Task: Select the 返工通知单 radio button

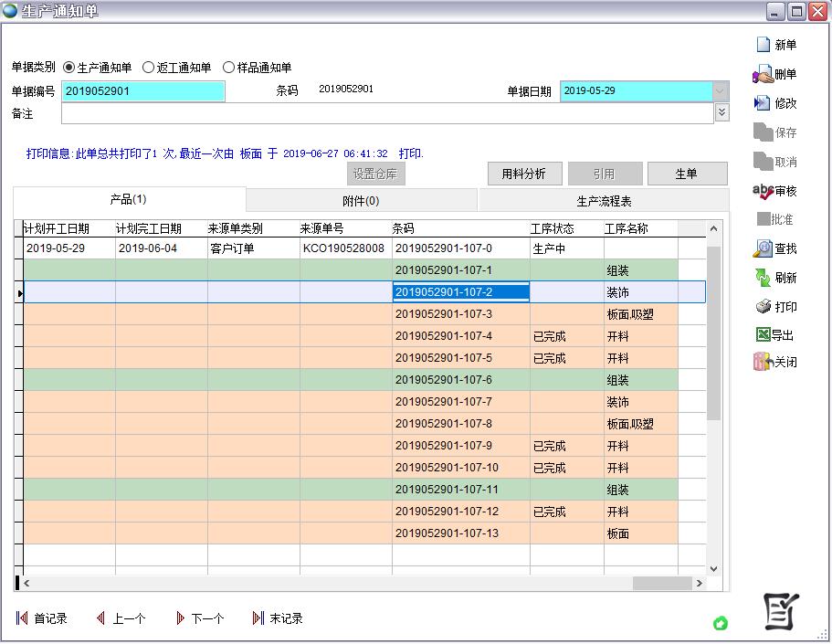Action: [149, 68]
